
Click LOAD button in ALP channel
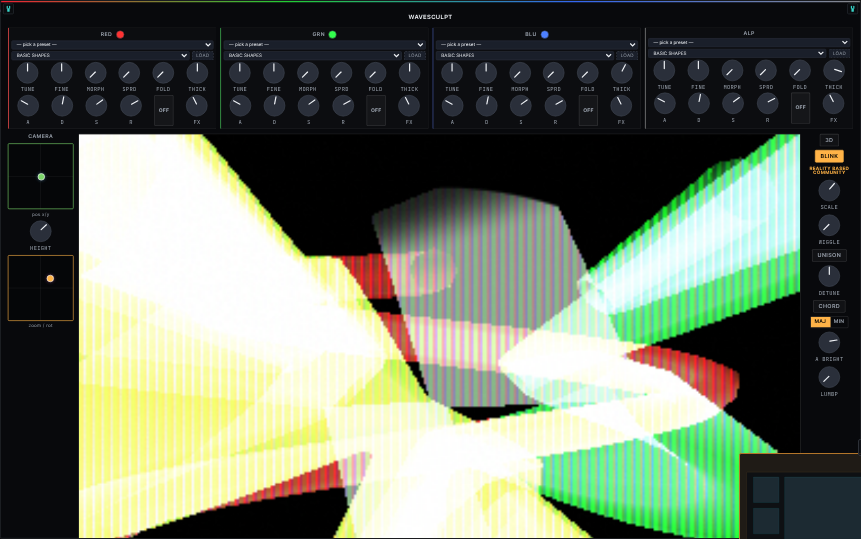[x=839, y=53]
